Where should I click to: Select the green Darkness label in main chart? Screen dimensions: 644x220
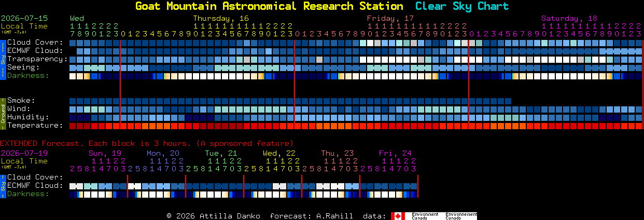28,76
